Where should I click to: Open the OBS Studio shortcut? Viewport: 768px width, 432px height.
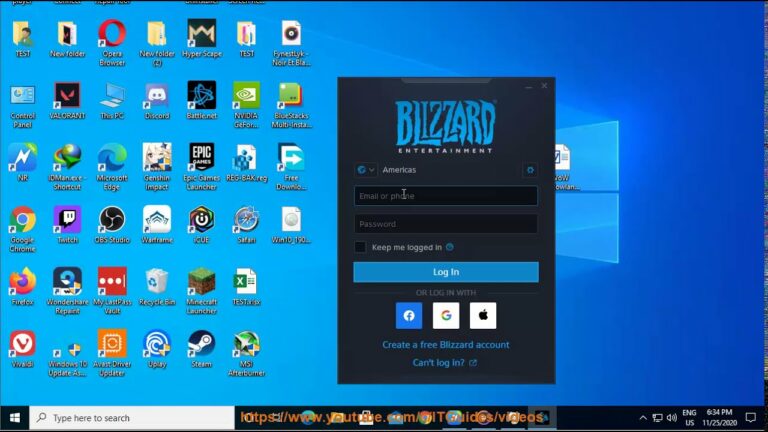pos(112,225)
